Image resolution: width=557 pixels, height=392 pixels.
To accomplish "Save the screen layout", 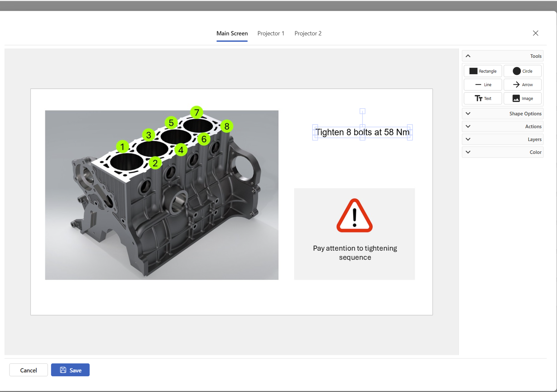I will (x=70, y=370).
